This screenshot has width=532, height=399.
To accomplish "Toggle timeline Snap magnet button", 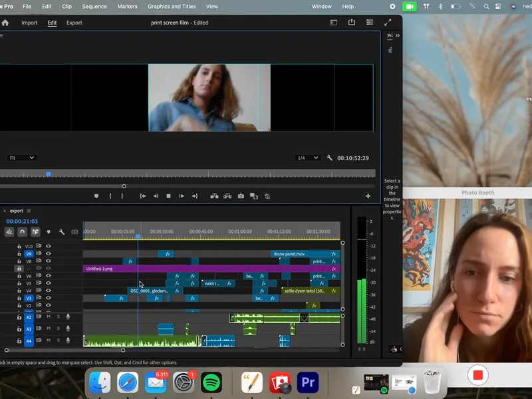I will tap(23, 231).
